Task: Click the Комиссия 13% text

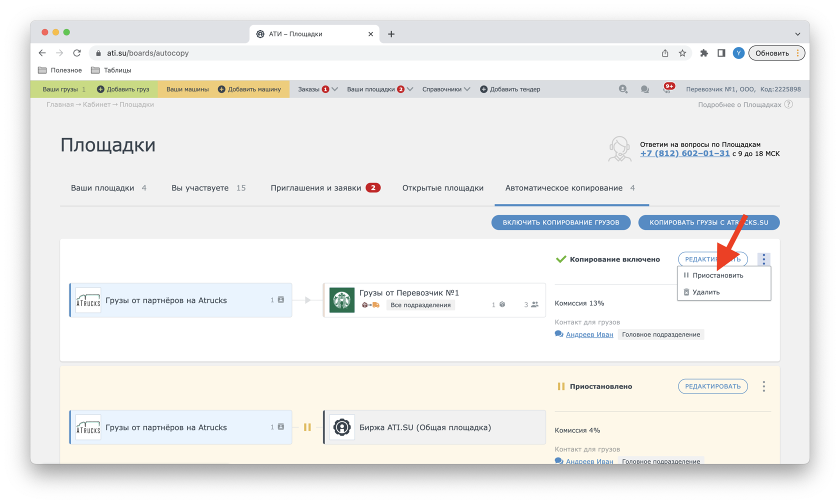Action: click(x=579, y=303)
